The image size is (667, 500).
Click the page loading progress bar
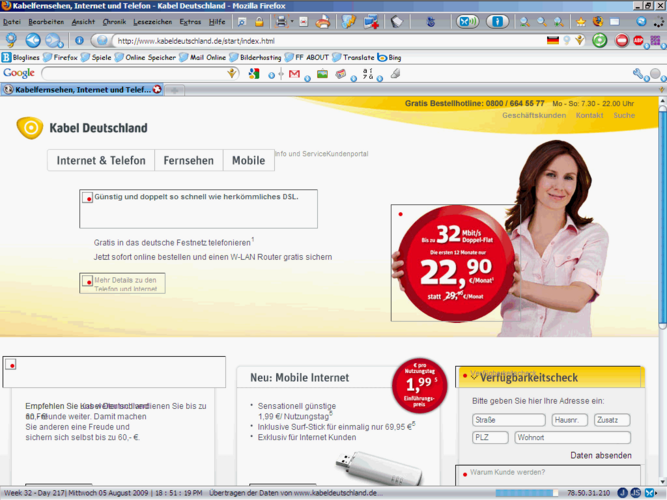point(527,493)
